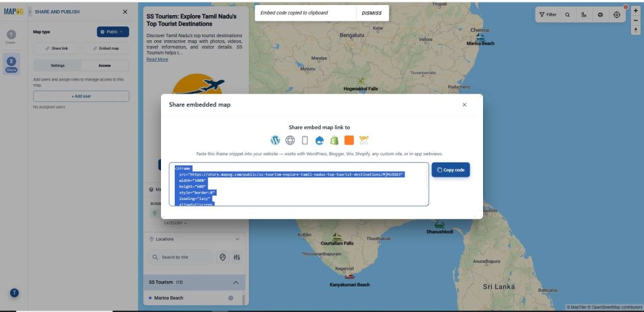Click the red notification badge

pyautogui.click(x=626, y=7)
